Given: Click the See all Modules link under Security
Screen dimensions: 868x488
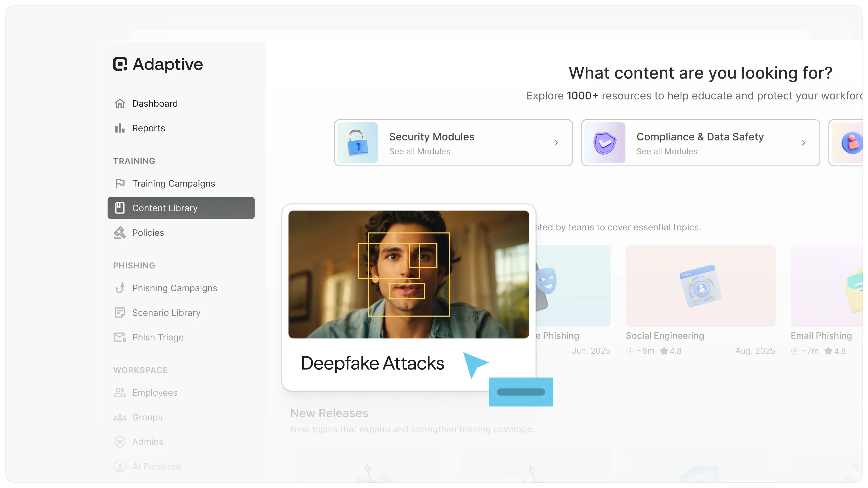Looking at the screenshot, I should pos(419,152).
